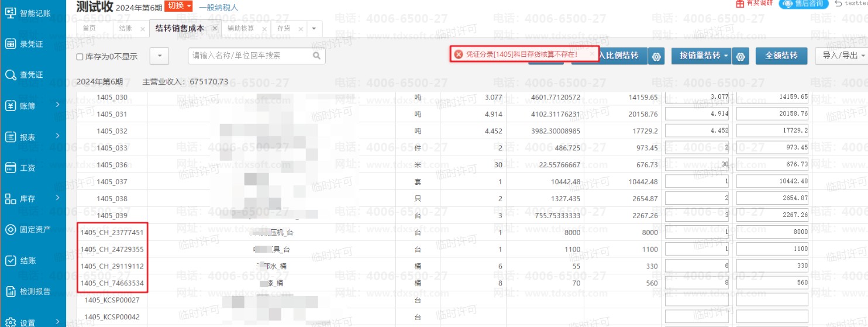Viewport: 868px width, 327px height.
Task: Open 检测报告 in the sidebar
Action: point(33,291)
